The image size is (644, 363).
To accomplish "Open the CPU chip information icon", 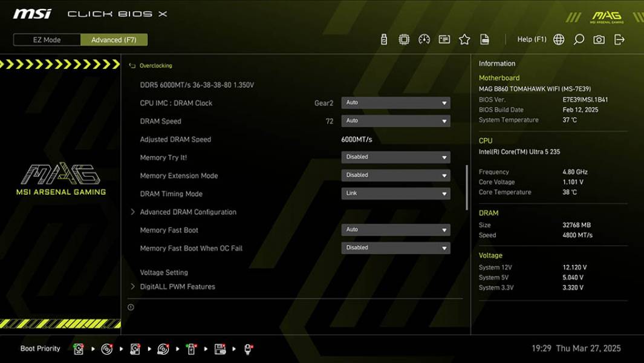I will (404, 39).
